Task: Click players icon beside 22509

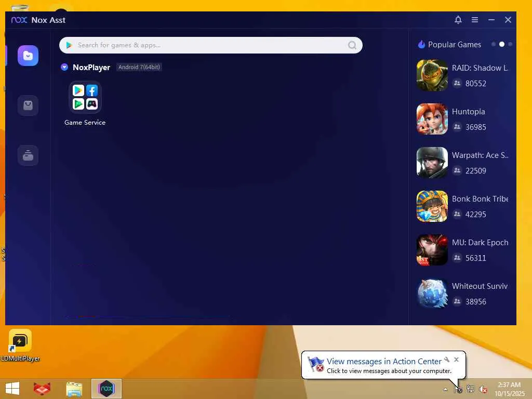Action: [457, 170]
